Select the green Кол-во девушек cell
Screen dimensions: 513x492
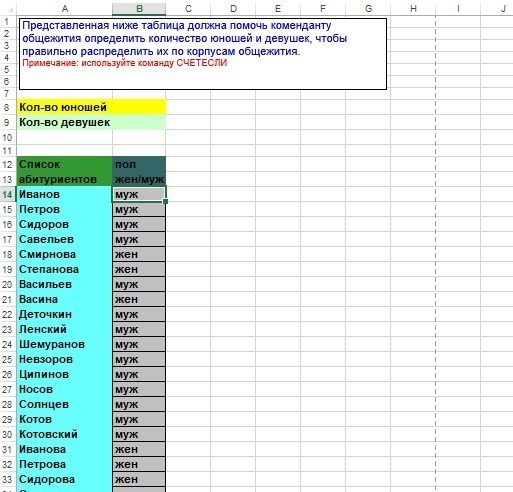click(x=65, y=122)
